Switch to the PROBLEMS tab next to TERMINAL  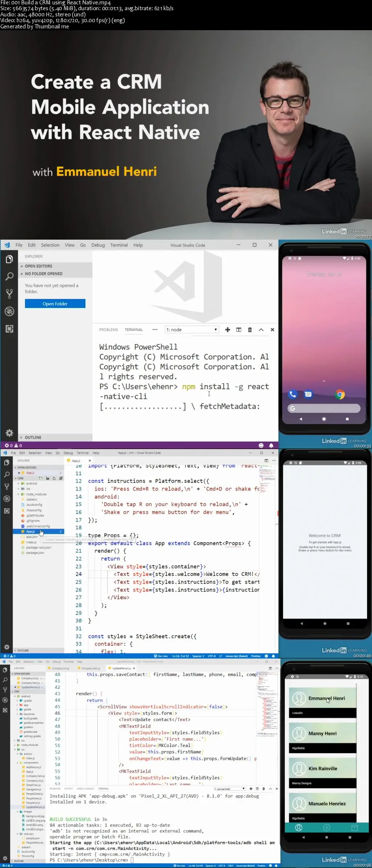pyautogui.click(x=108, y=330)
